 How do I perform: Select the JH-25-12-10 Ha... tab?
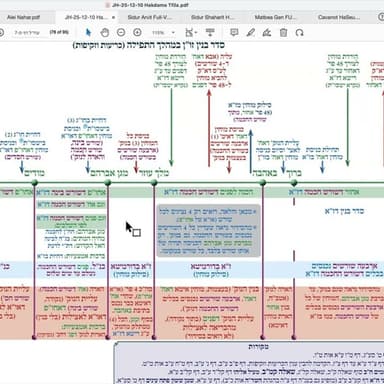86,17
